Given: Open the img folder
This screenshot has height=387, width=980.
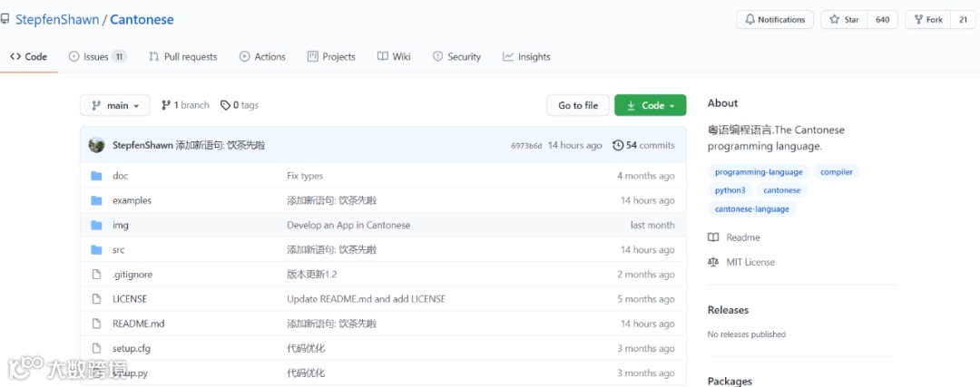Looking at the screenshot, I should (121, 226).
